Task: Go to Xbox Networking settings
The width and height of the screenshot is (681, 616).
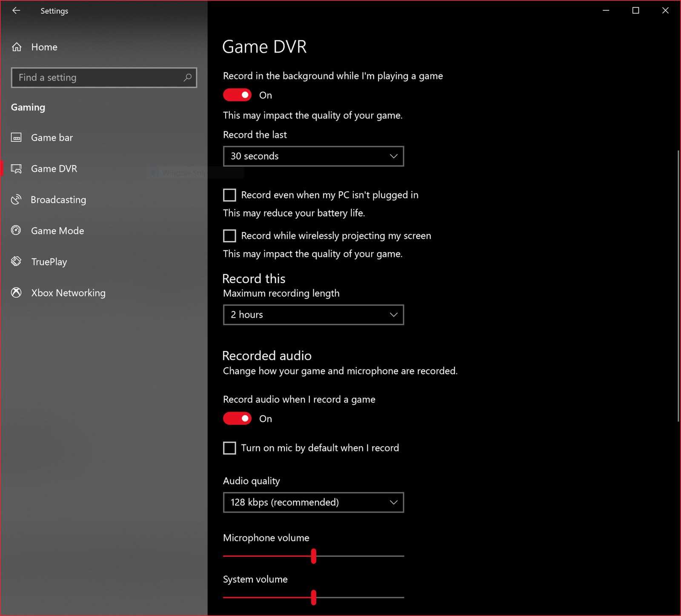Action: click(68, 293)
